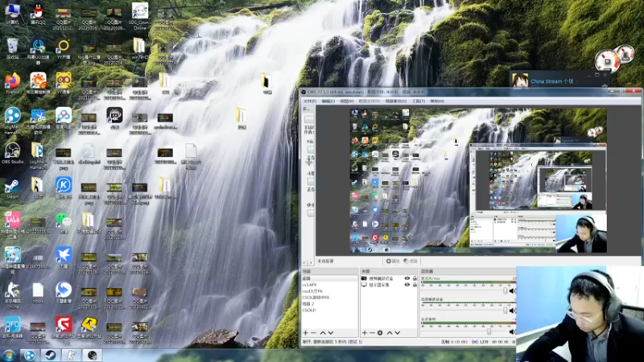Lock the video capture device (视频捕获设备) source
This screenshot has width=644, height=362.
[415, 278]
